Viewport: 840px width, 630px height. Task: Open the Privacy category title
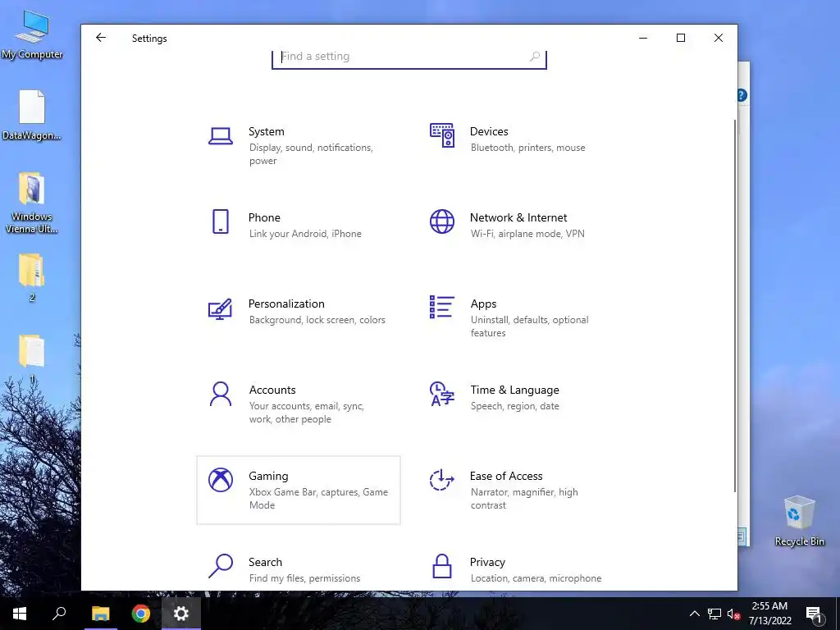pos(487,562)
